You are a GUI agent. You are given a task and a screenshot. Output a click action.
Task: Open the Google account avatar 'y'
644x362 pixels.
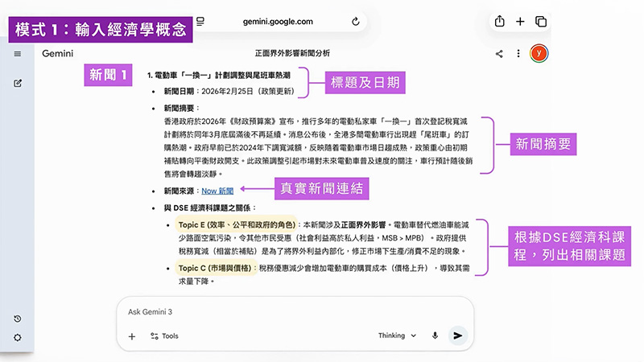(539, 53)
